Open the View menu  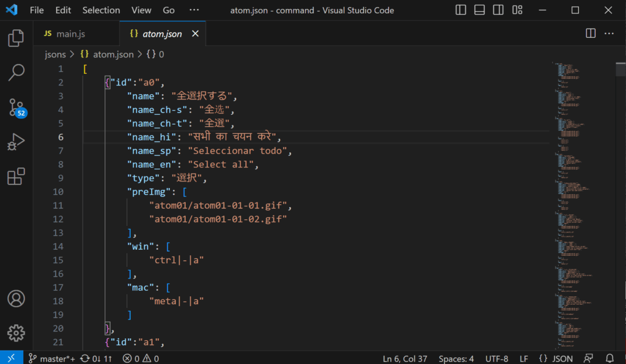pyautogui.click(x=141, y=10)
